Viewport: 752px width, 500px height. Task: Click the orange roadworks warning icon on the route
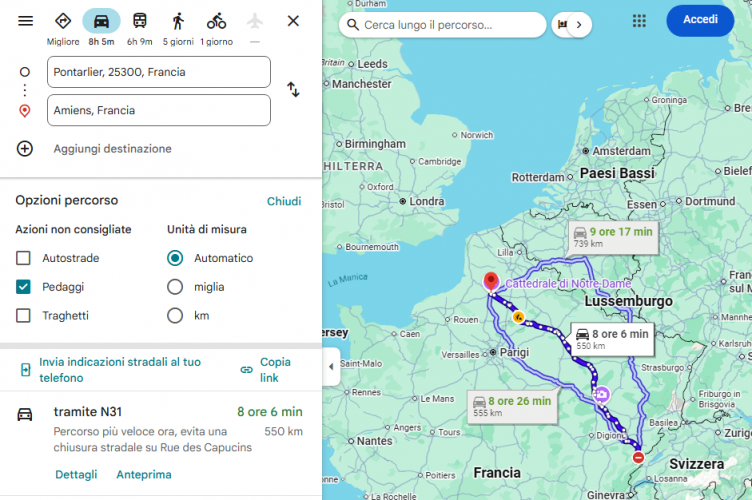click(518, 317)
